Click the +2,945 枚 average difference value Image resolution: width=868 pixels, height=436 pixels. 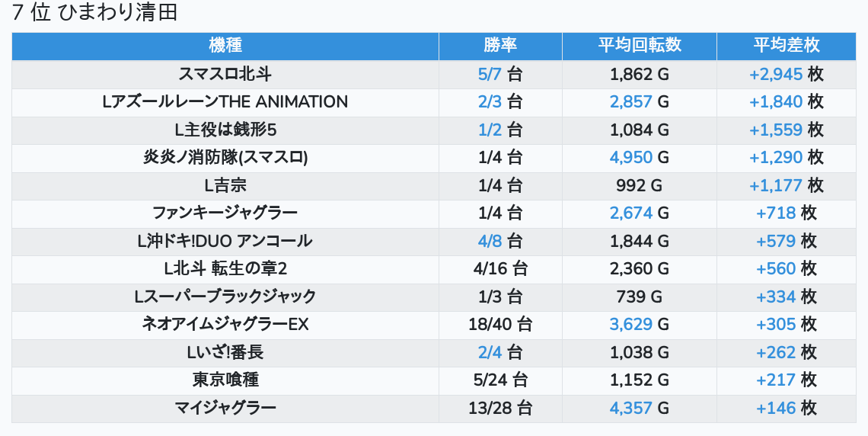point(786,74)
